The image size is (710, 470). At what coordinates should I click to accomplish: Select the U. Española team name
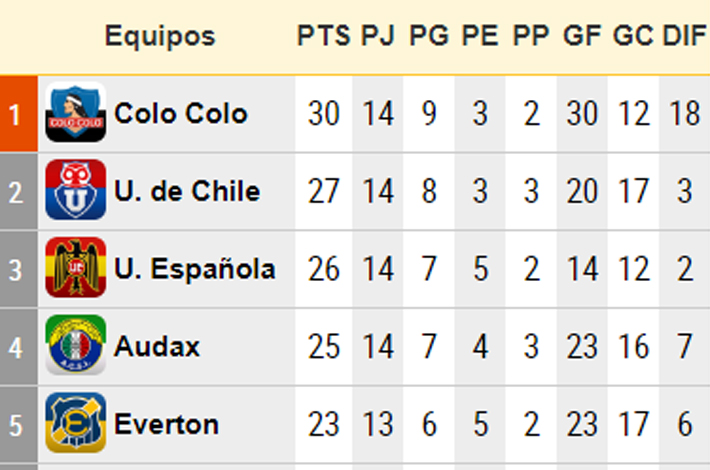click(195, 269)
